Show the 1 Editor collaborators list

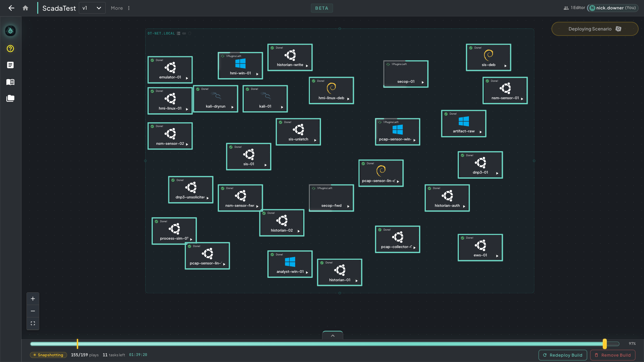tap(574, 8)
